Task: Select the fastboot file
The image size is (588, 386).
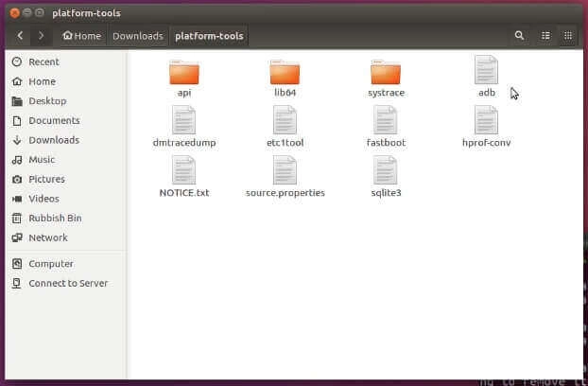Action: (385, 121)
